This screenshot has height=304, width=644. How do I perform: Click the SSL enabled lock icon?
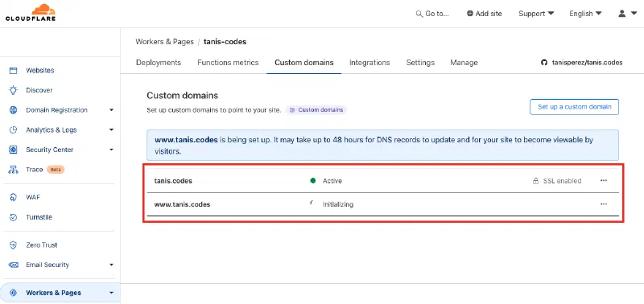(535, 181)
